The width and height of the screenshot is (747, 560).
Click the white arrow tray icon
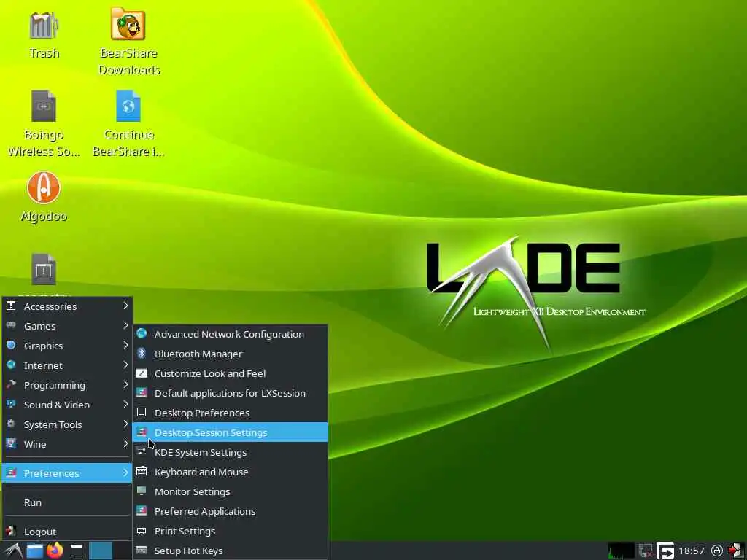[665, 551]
